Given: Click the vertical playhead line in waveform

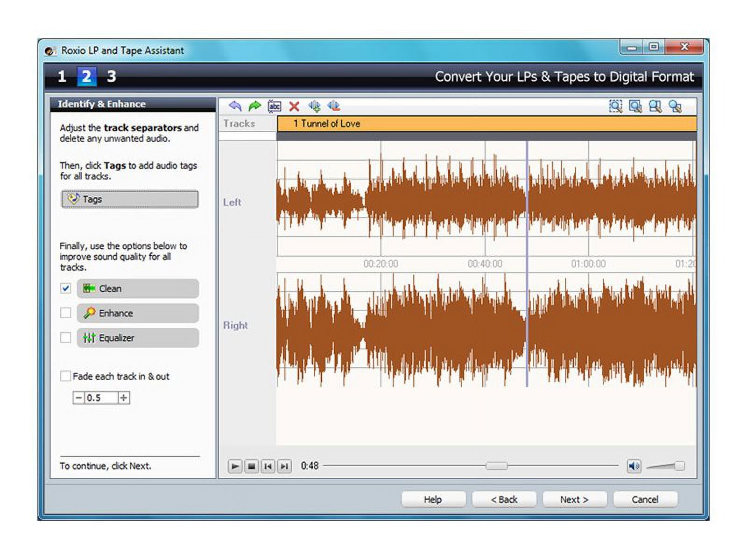Looking at the screenshot, I should coord(527,264).
